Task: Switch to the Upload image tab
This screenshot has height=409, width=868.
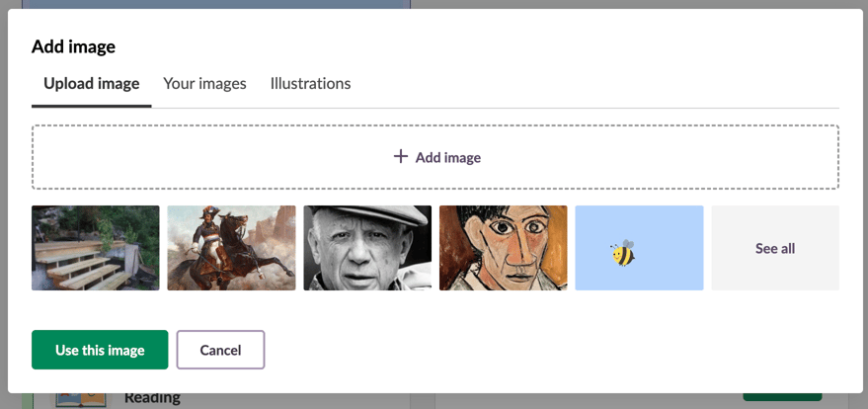Action: (91, 84)
